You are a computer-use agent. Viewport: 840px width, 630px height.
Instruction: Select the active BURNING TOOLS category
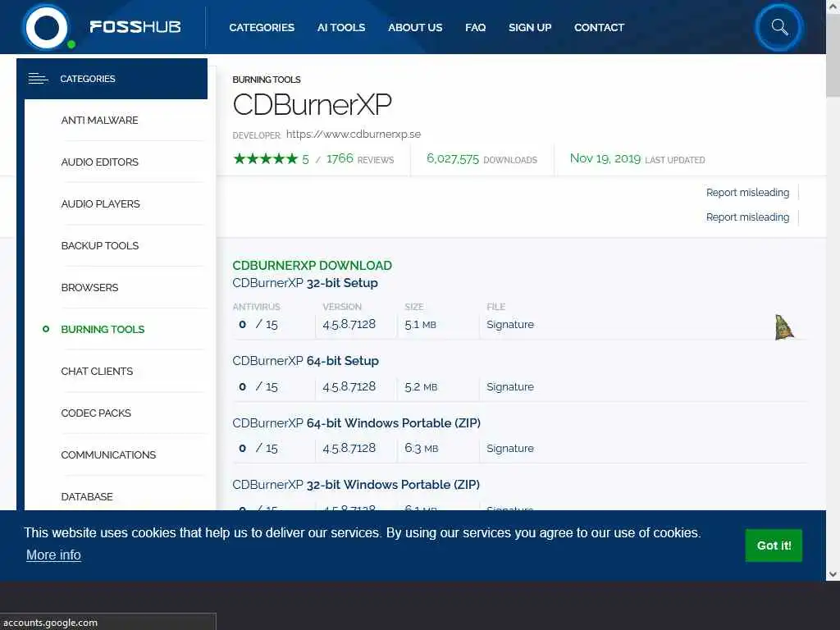[103, 329]
